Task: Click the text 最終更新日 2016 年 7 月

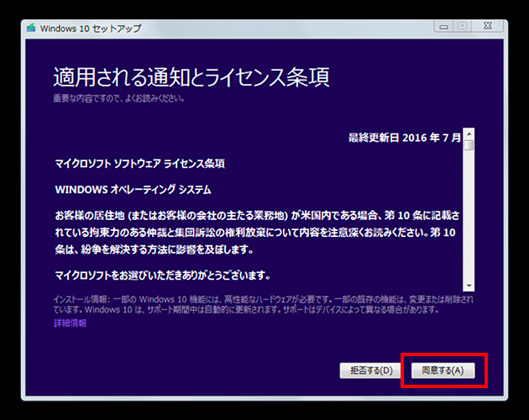Action: [x=404, y=138]
